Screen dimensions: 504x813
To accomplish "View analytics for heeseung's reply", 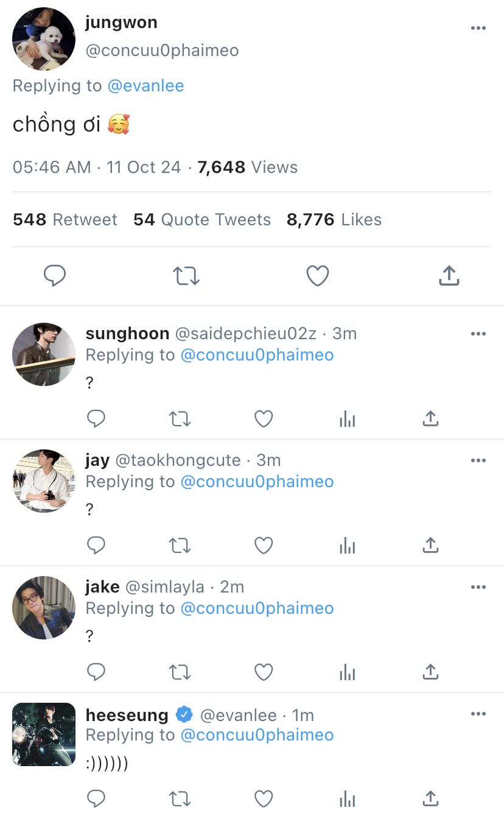I will click(x=347, y=798).
